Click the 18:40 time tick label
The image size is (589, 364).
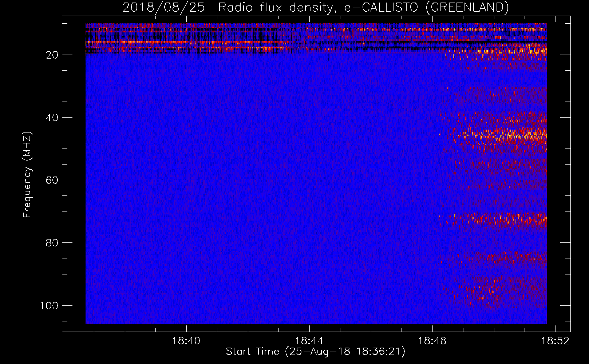point(186,341)
